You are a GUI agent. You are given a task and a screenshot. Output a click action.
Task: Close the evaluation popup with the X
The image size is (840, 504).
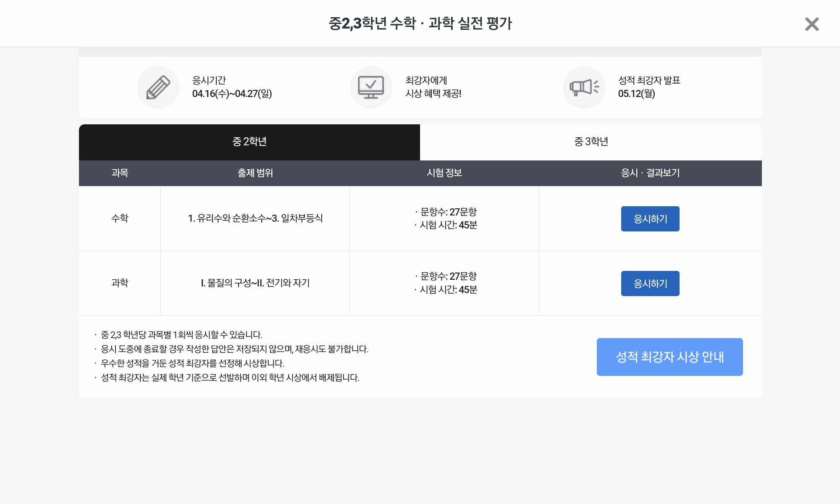[812, 24]
